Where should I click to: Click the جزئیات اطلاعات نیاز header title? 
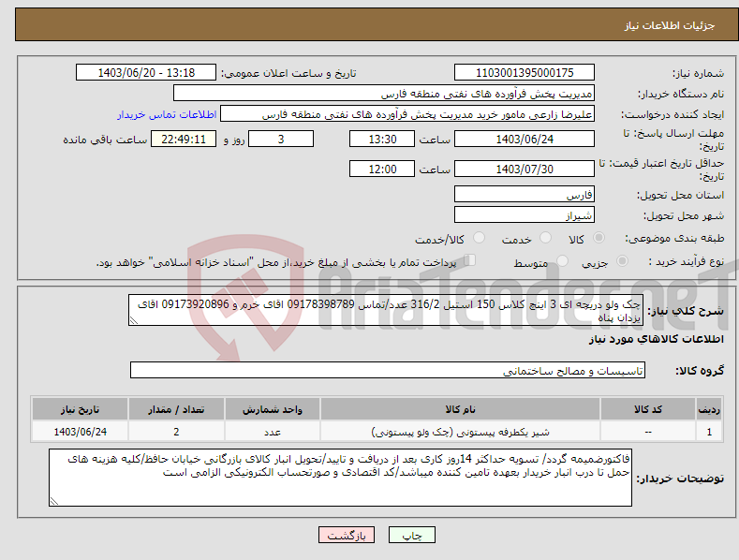point(670,25)
